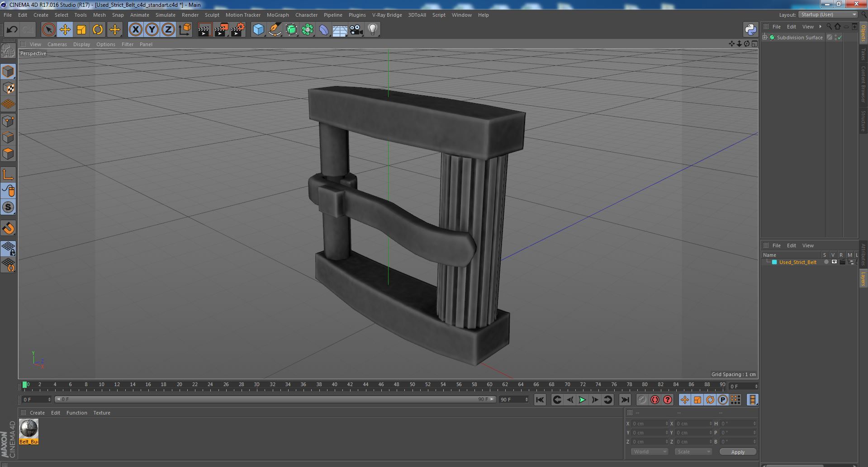Switch to Texture mode
The height and width of the screenshot is (467, 868).
pyautogui.click(x=8, y=88)
